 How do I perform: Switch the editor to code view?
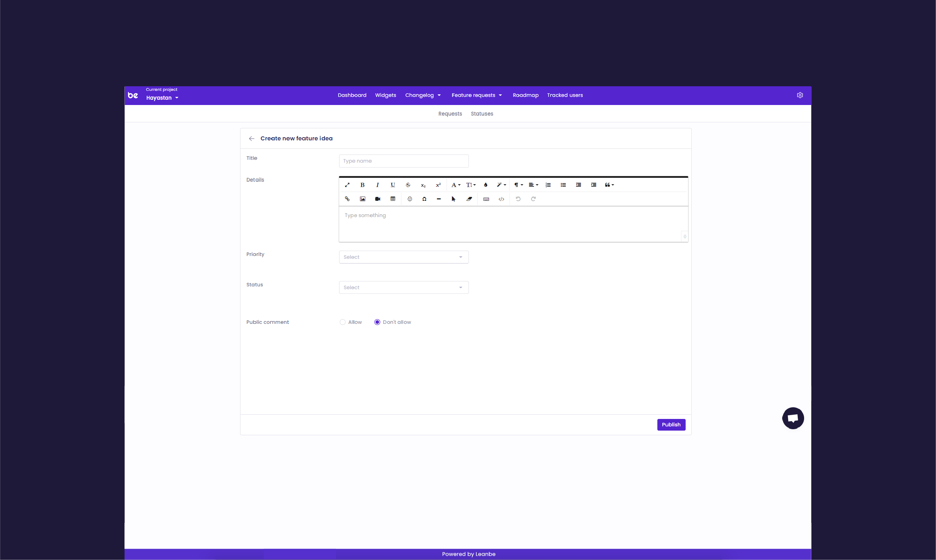tap(501, 199)
